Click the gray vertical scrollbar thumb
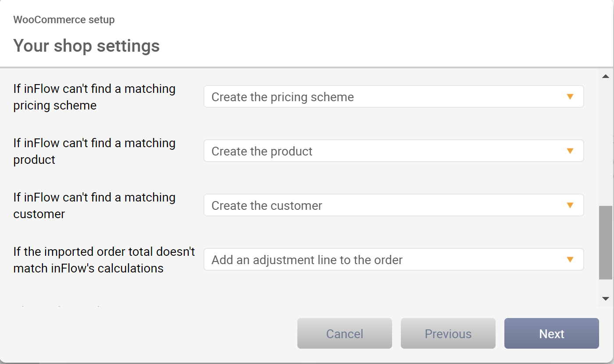This screenshot has height=364, width=614. click(x=606, y=242)
